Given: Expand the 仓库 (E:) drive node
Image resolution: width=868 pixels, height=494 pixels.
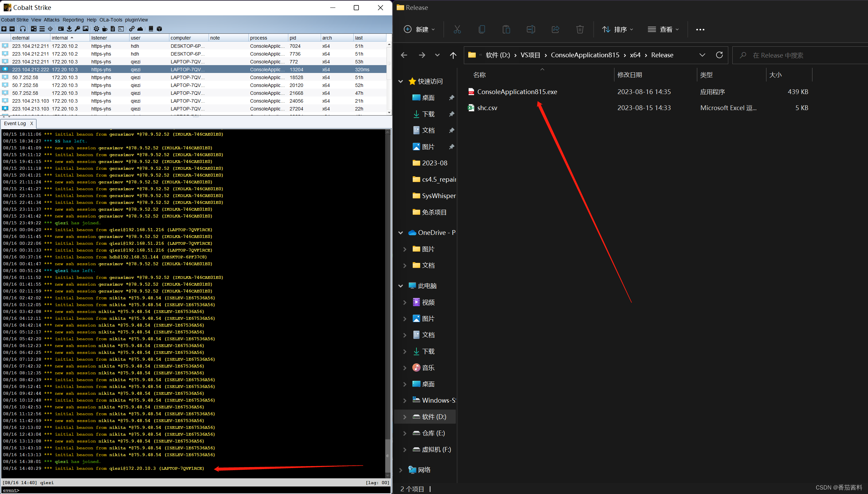Looking at the screenshot, I should [405, 433].
